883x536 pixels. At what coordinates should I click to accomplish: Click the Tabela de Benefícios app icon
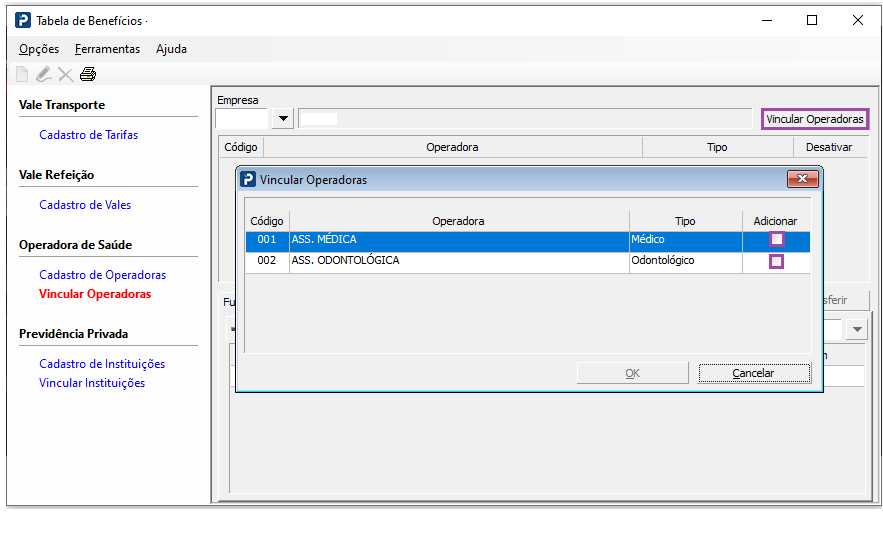point(23,20)
